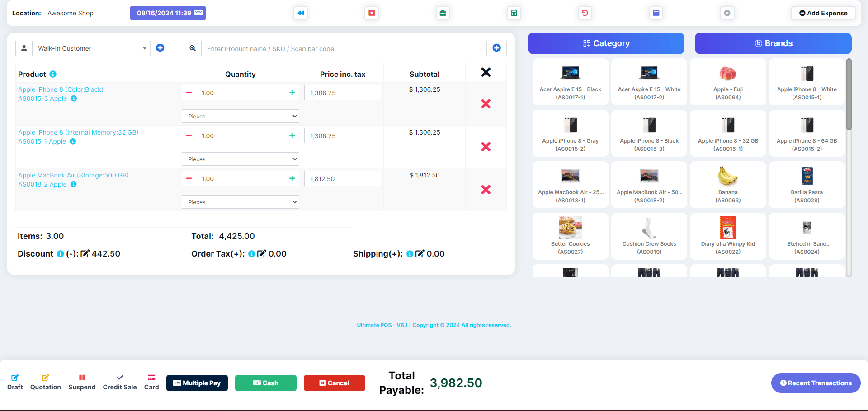Pay by Card
The width and height of the screenshot is (868, 411).
[x=151, y=382]
